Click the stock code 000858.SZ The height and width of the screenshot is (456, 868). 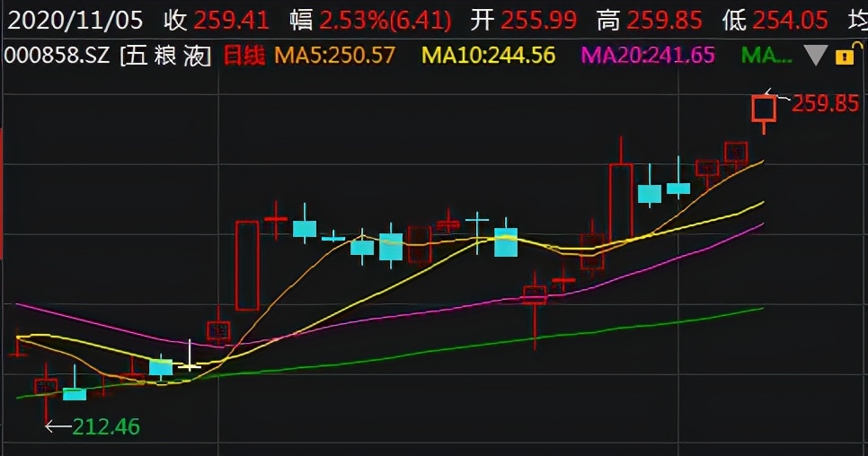[x=57, y=56]
